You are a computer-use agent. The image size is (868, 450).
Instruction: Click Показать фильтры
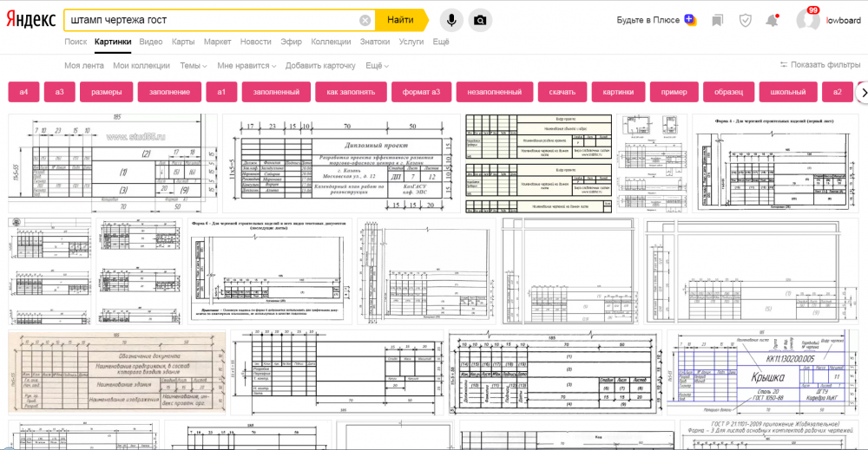pyautogui.click(x=825, y=65)
